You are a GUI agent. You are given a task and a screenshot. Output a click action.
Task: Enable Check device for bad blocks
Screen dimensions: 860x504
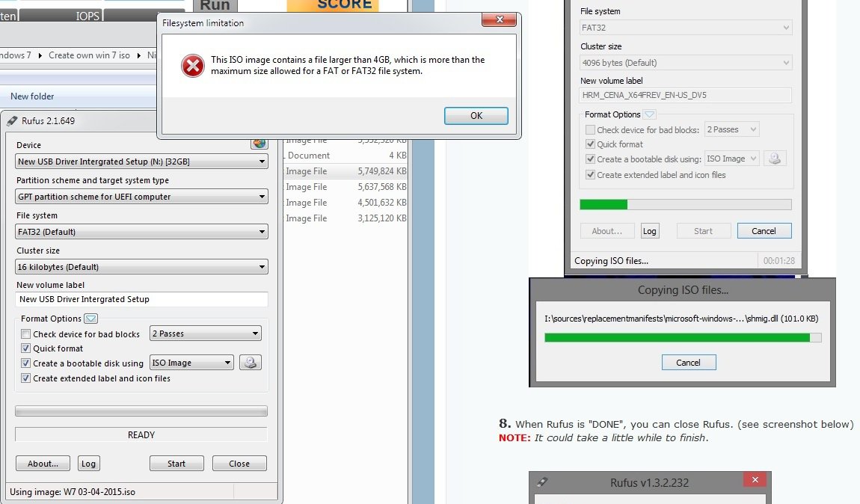click(26, 334)
